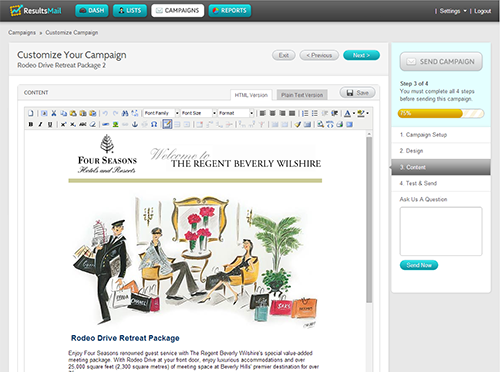Click the Send Now button

[x=419, y=265]
